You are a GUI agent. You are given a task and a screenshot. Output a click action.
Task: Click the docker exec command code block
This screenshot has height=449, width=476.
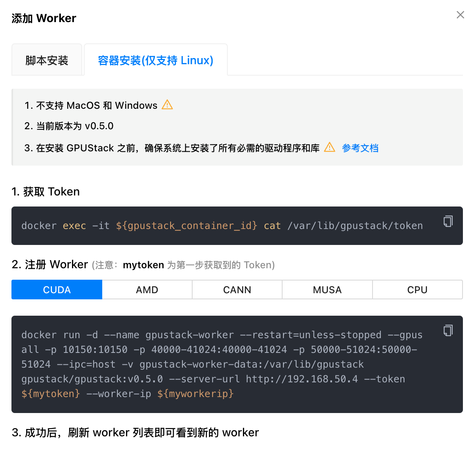click(x=237, y=226)
